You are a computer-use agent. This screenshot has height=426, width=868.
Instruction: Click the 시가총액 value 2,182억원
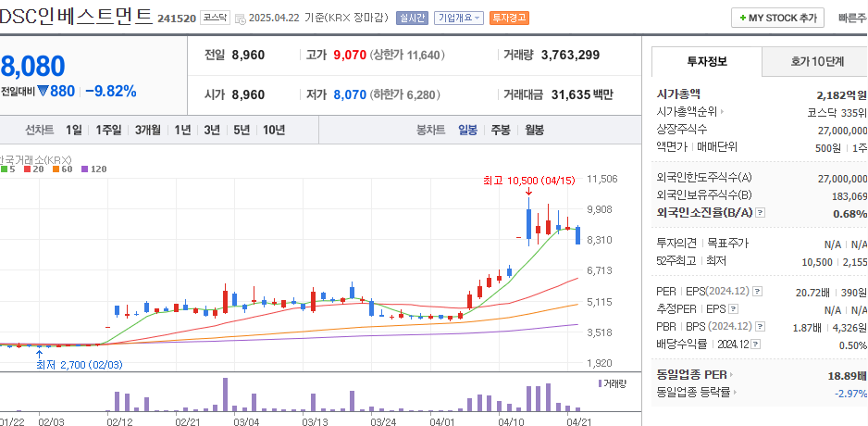tap(842, 94)
